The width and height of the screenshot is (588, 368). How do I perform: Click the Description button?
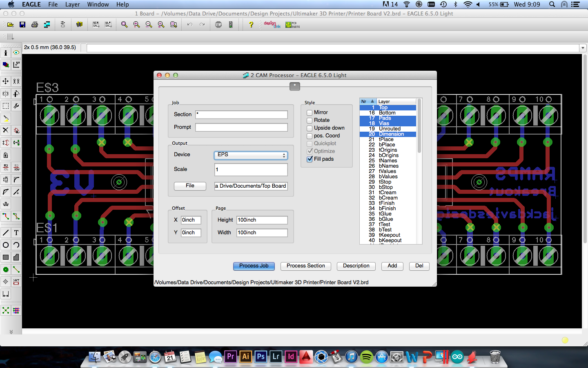(356, 266)
